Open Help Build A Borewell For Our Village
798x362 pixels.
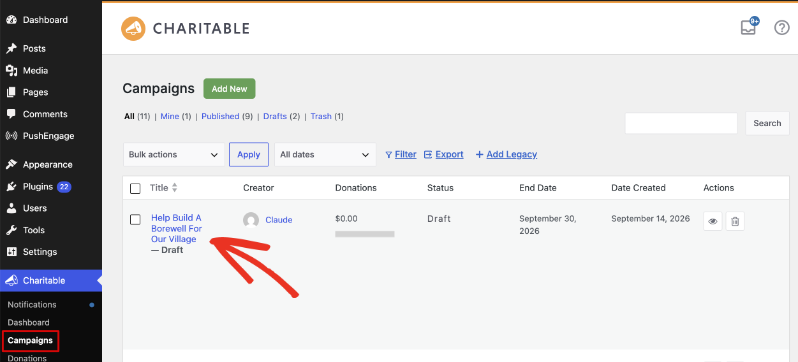point(177,228)
